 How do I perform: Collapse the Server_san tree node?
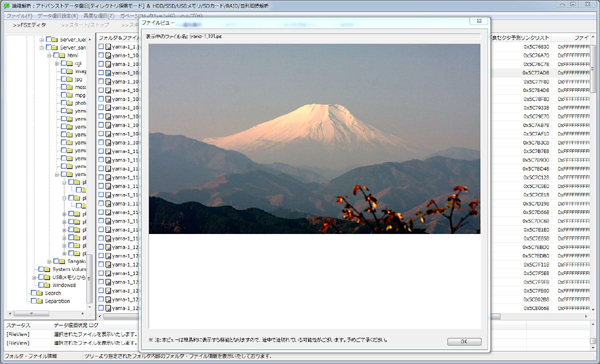[x=41, y=48]
